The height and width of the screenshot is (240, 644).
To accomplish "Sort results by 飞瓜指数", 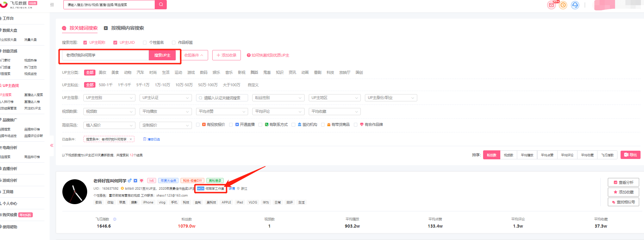I will point(607,155).
